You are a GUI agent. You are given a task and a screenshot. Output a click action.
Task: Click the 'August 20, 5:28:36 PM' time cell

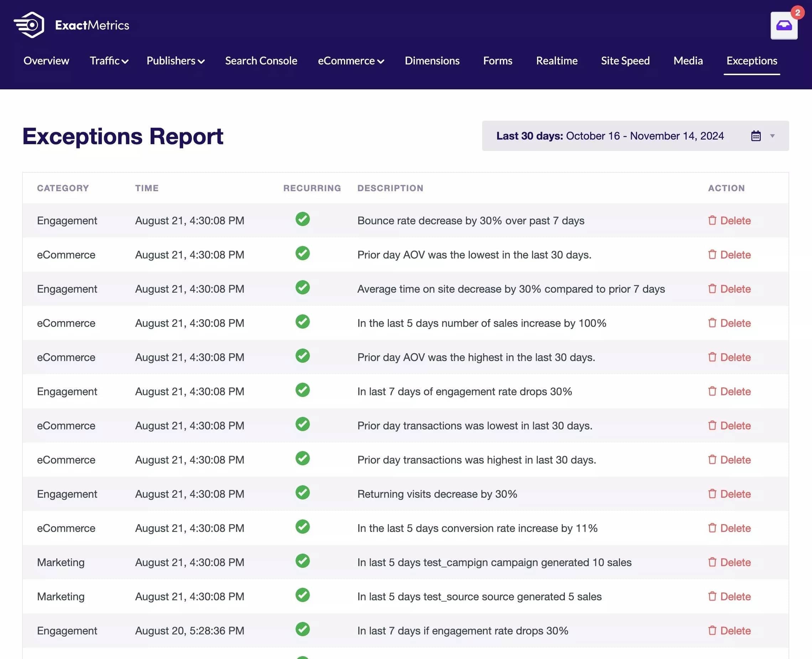click(189, 631)
